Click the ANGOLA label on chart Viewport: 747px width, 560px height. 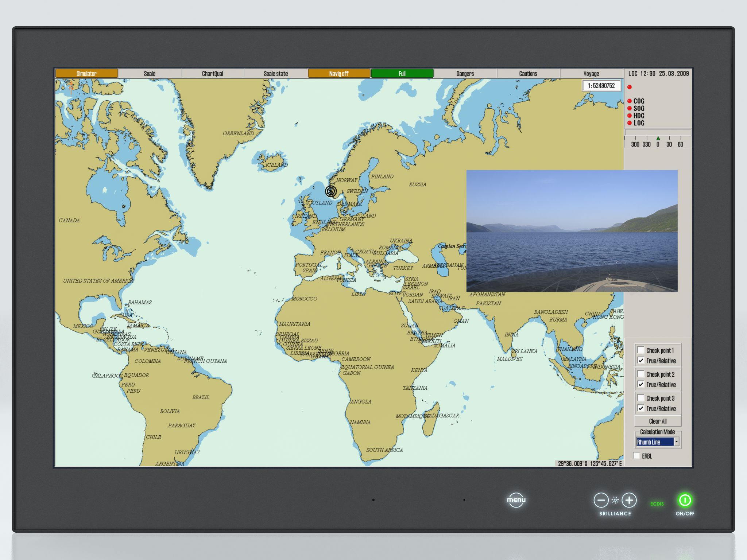[361, 401]
